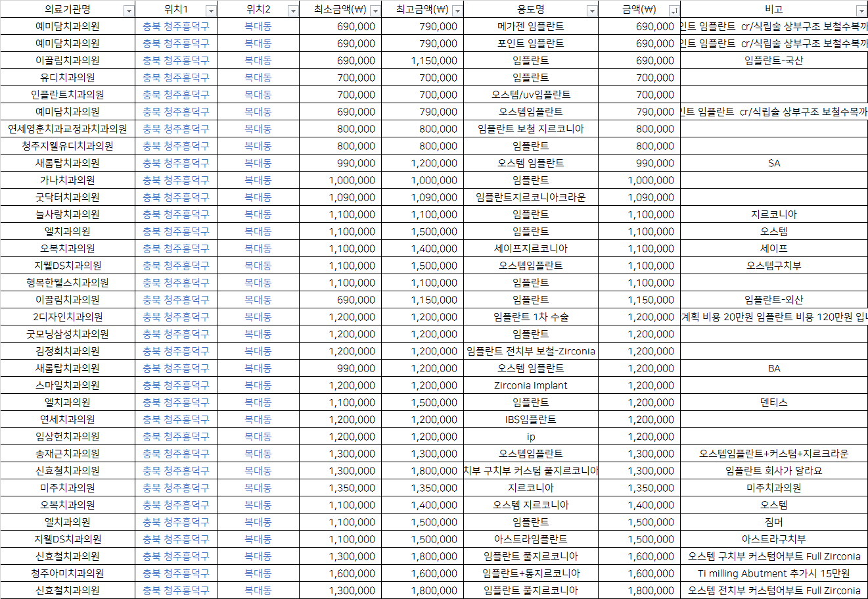The height and width of the screenshot is (599, 868).
Task: Select 오스템 전치부 커스텀어부트 Full Zirconia cell
Action: point(774,590)
